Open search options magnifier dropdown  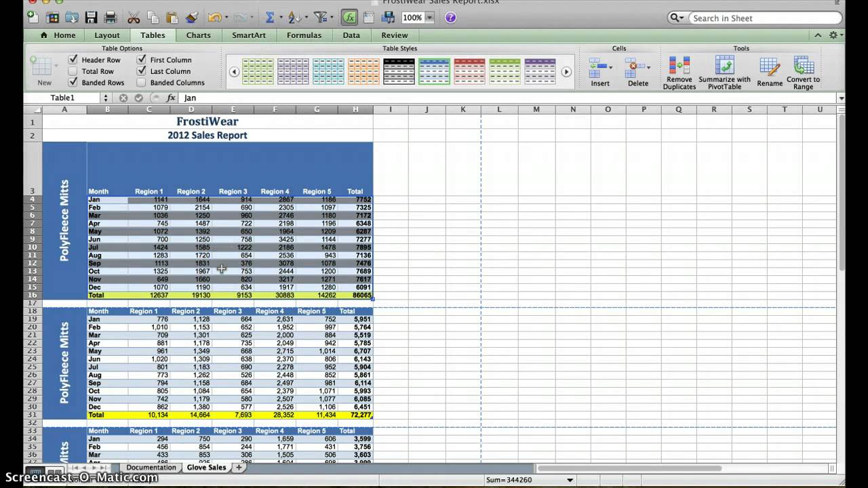tap(676, 18)
